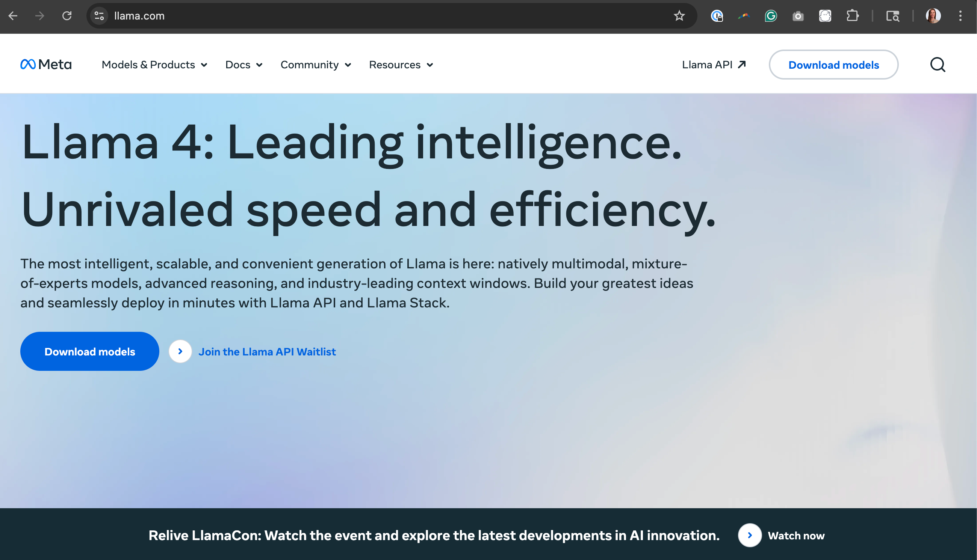
Task: Open the Extensions puzzle icon
Action: pyautogui.click(x=852, y=16)
